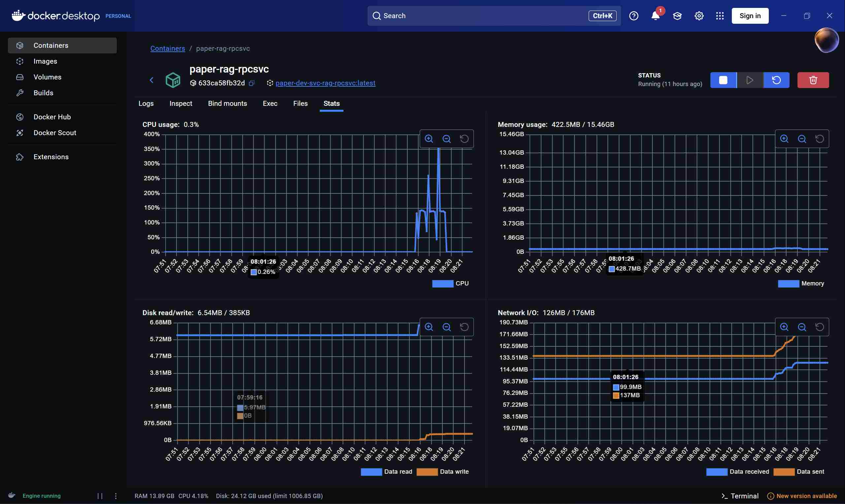
Task: Click the RAM 13.89 GB status entry
Action: 155,496
